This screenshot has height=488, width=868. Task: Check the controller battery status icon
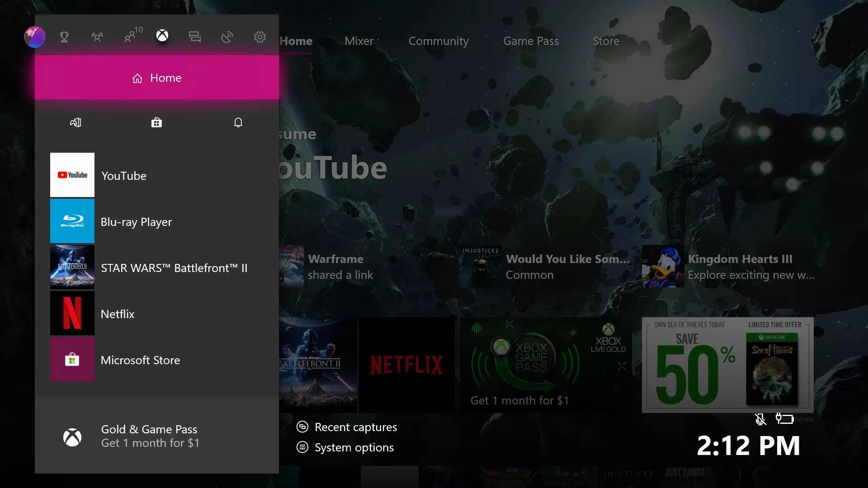click(784, 418)
